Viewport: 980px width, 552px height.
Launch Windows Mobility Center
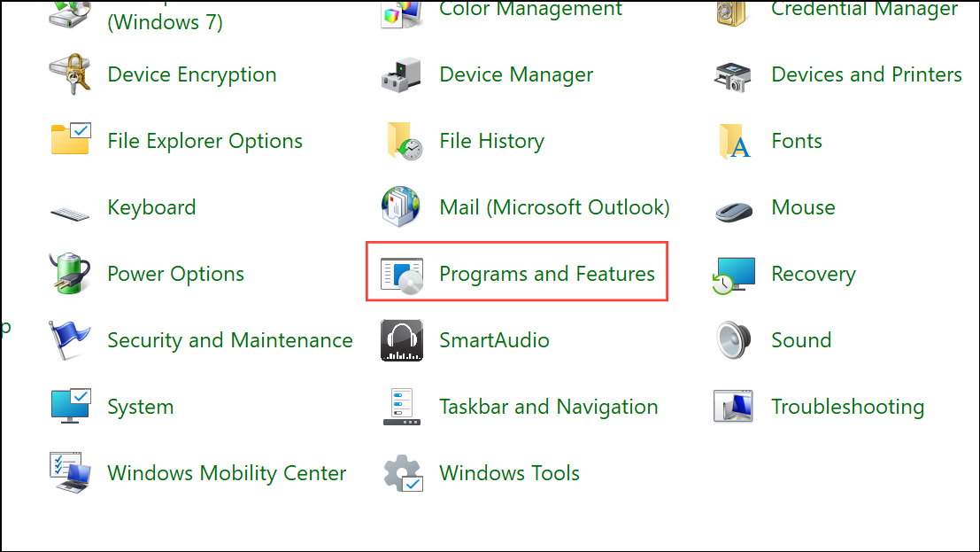(227, 473)
